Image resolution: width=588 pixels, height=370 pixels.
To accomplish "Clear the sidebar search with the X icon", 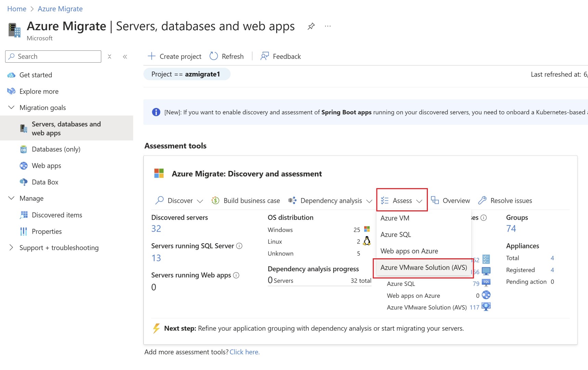I will click(x=110, y=57).
